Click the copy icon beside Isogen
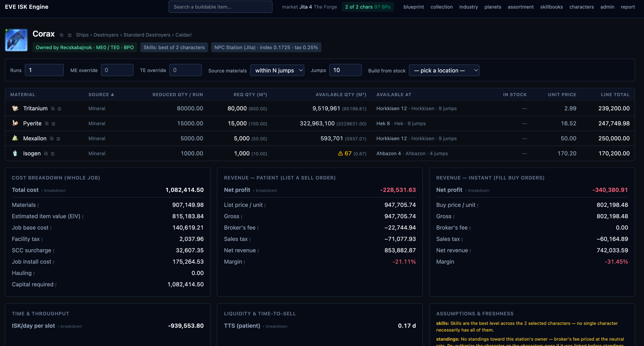 46,154
